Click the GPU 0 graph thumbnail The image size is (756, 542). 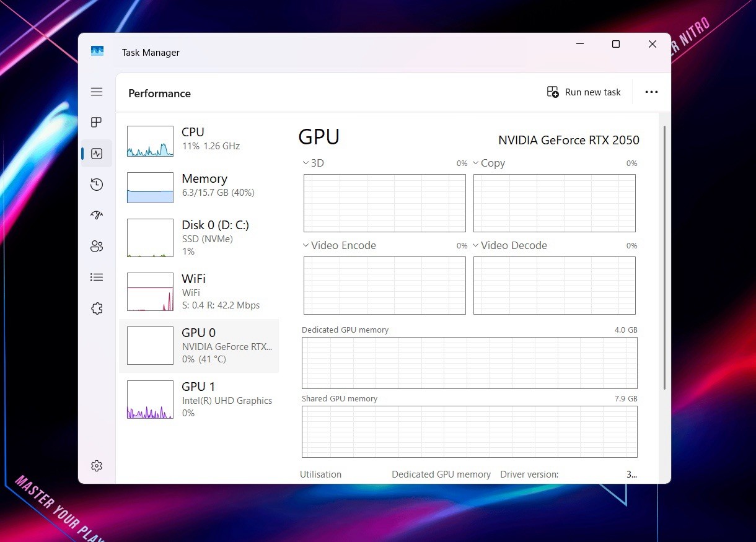tap(150, 346)
